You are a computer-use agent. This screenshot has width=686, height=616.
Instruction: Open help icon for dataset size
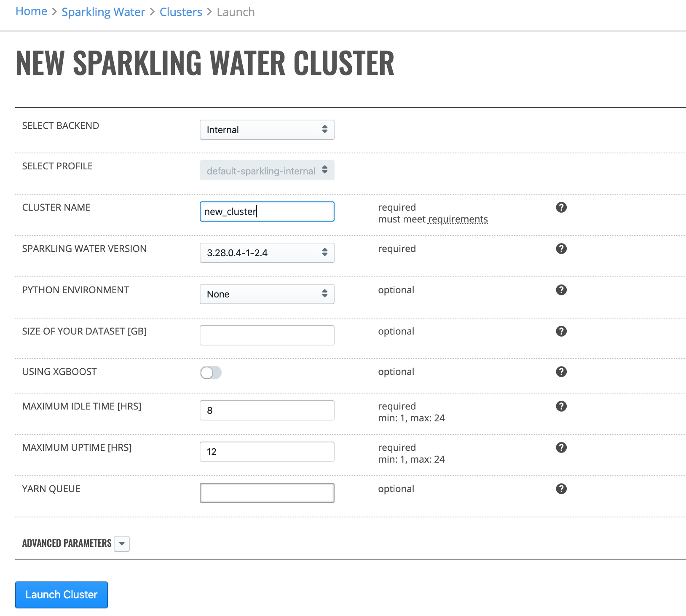pos(561,331)
